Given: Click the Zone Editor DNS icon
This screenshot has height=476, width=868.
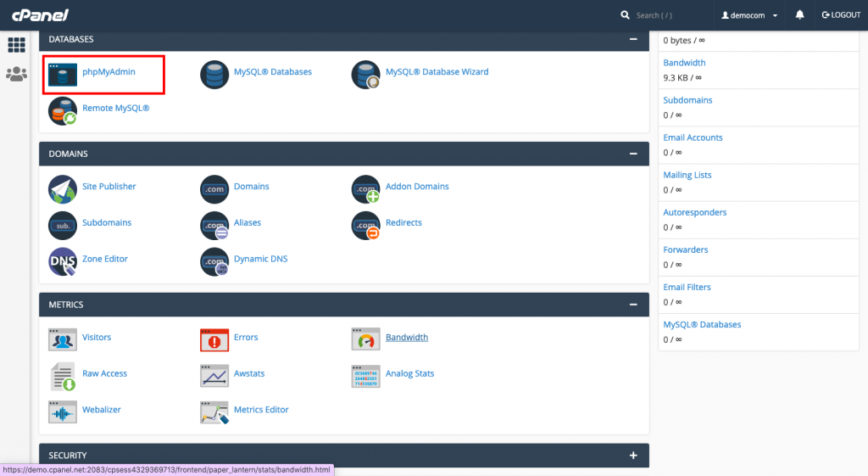Looking at the screenshot, I should point(63,261).
